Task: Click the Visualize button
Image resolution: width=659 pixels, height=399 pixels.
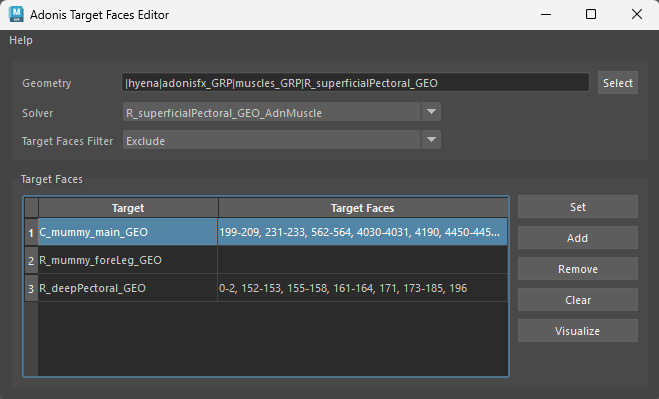Action: (x=577, y=331)
